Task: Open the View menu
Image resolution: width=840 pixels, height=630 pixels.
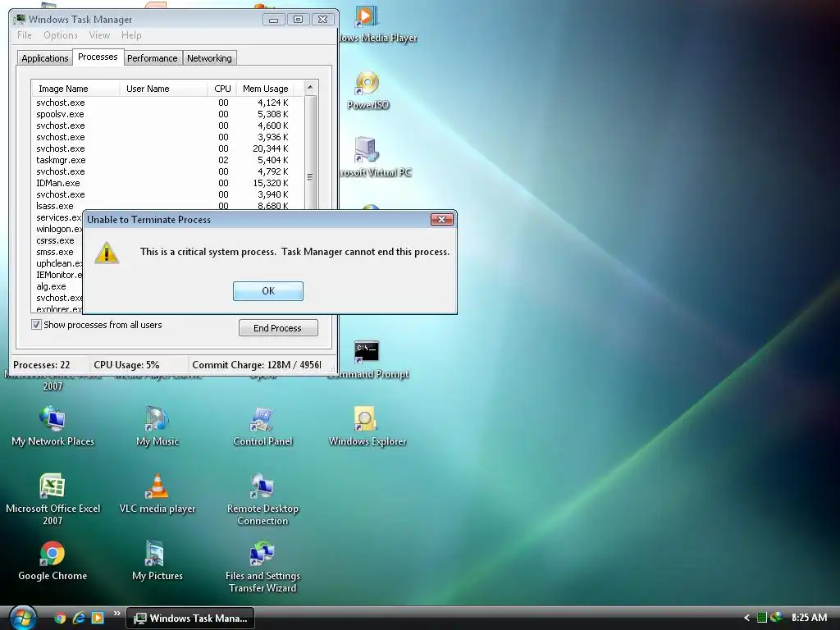Action: [x=99, y=35]
